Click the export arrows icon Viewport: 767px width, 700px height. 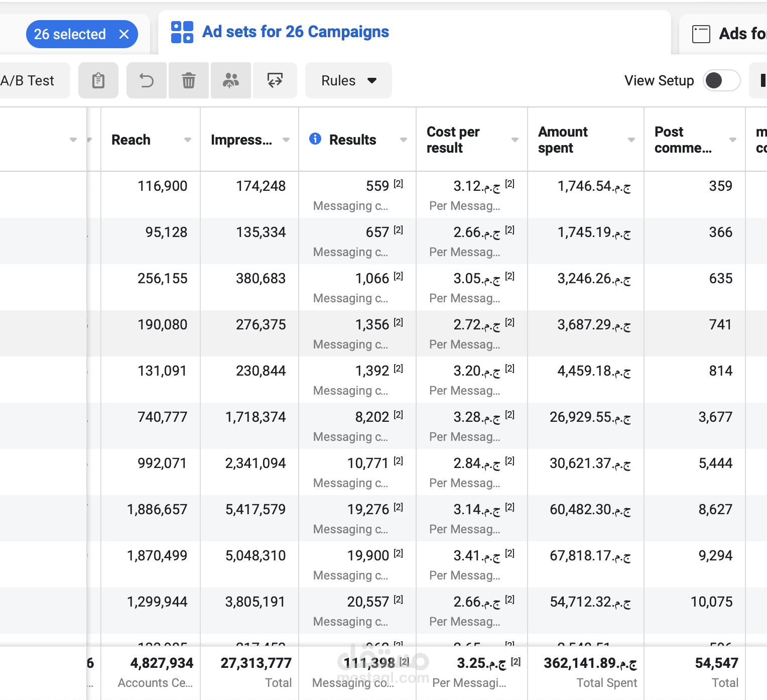275,80
